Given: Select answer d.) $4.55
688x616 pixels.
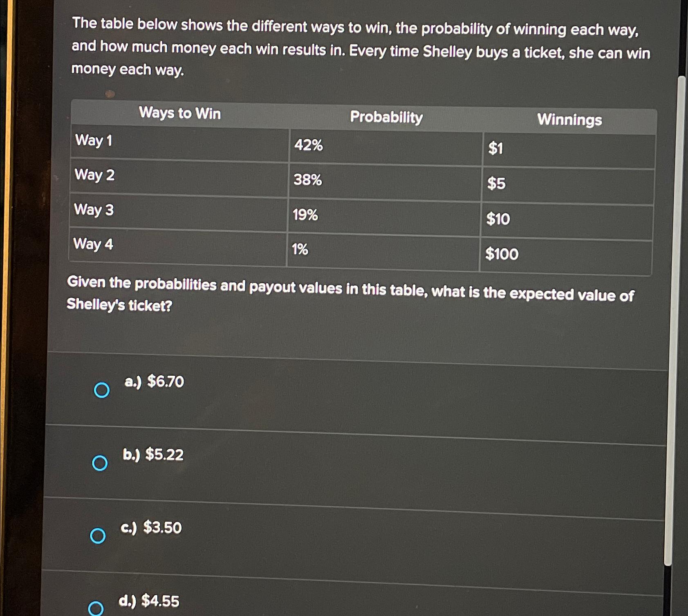Looking at the screenshot, I should point(97,609).
